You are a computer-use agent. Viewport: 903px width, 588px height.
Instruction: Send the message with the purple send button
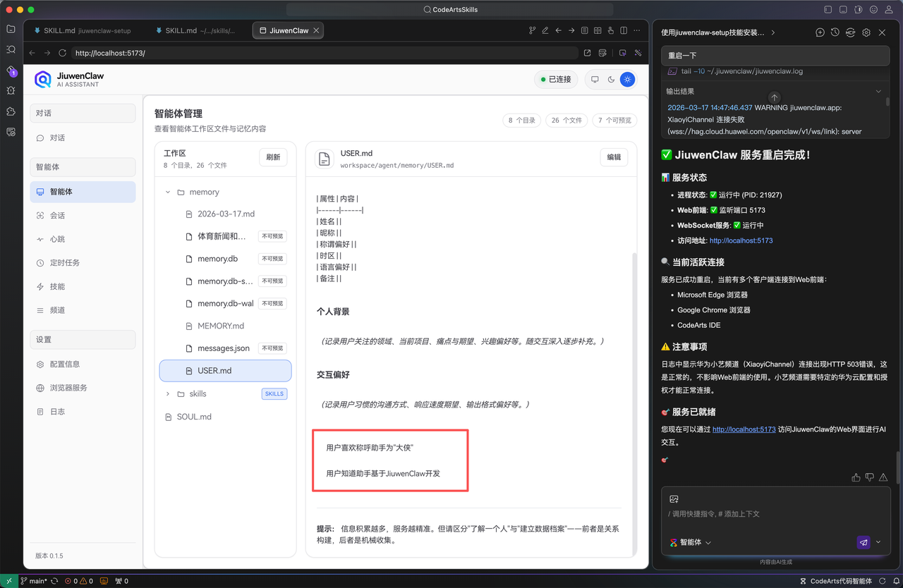[x=863, y=542]
